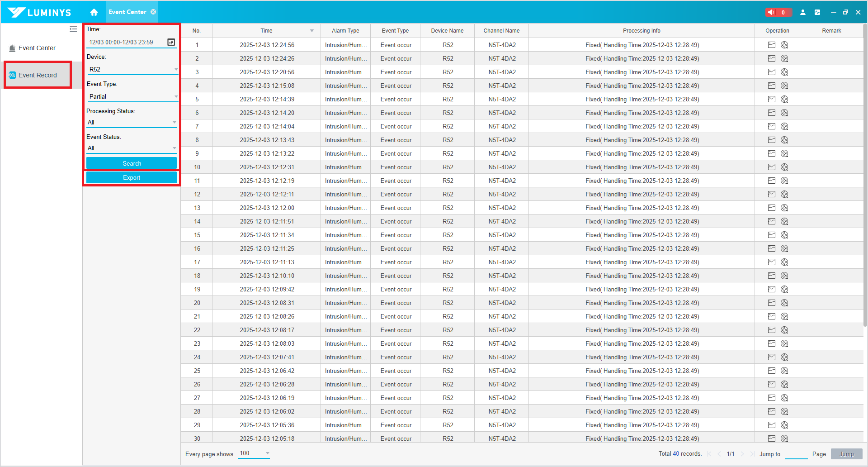The image size is (868, 467).
Task: Play the video recording for record 5
Action: [784, 99]
